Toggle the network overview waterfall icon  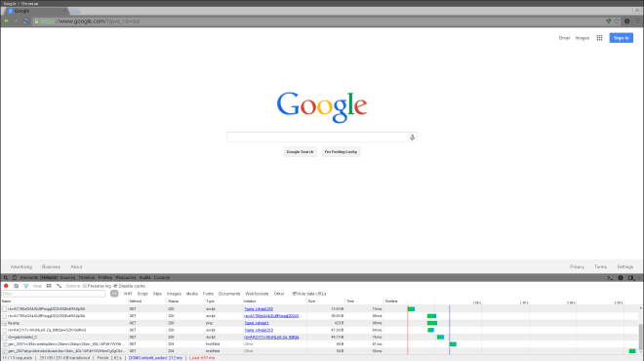(x=59, y=286)
